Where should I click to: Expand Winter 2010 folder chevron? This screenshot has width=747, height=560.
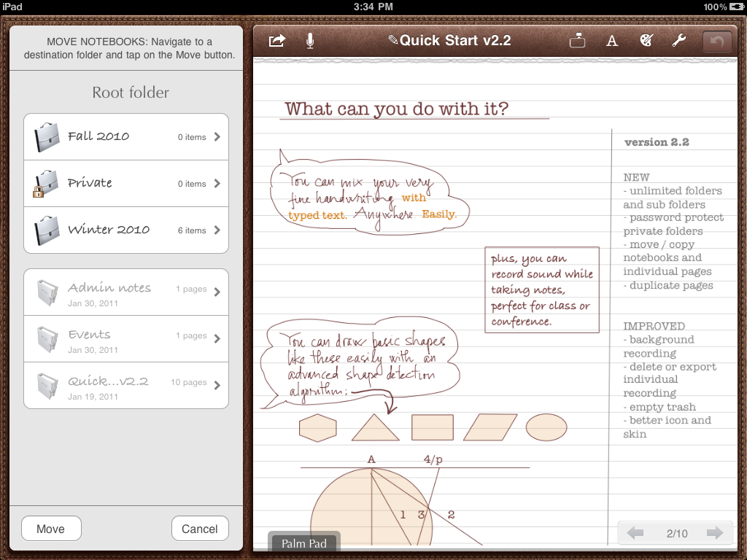tap(217, 230)
